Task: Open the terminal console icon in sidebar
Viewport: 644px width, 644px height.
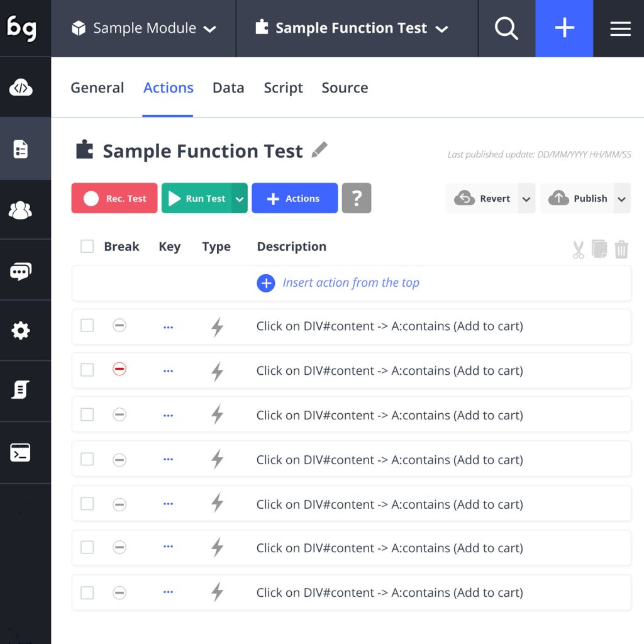Action: 21,453
